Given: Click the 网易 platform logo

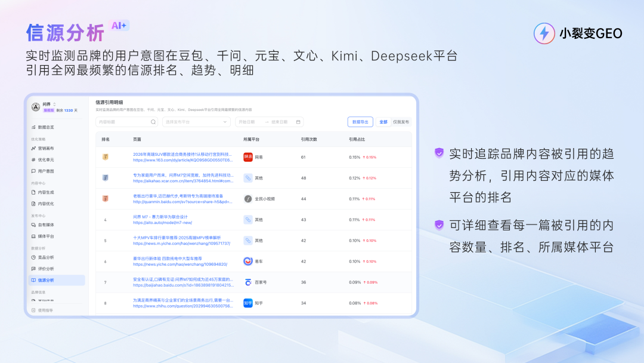Looking at the screenshot, I should [x=247, y=157].
